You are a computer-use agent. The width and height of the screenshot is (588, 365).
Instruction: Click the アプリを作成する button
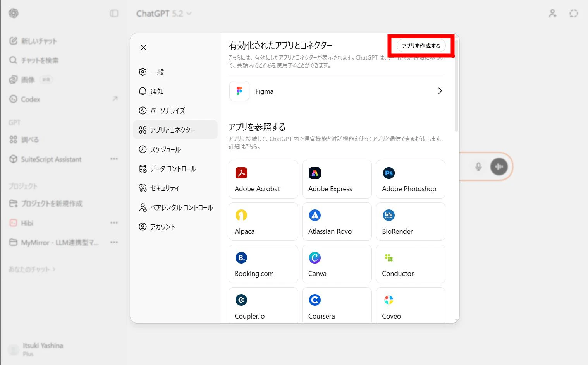coord(421,46)
